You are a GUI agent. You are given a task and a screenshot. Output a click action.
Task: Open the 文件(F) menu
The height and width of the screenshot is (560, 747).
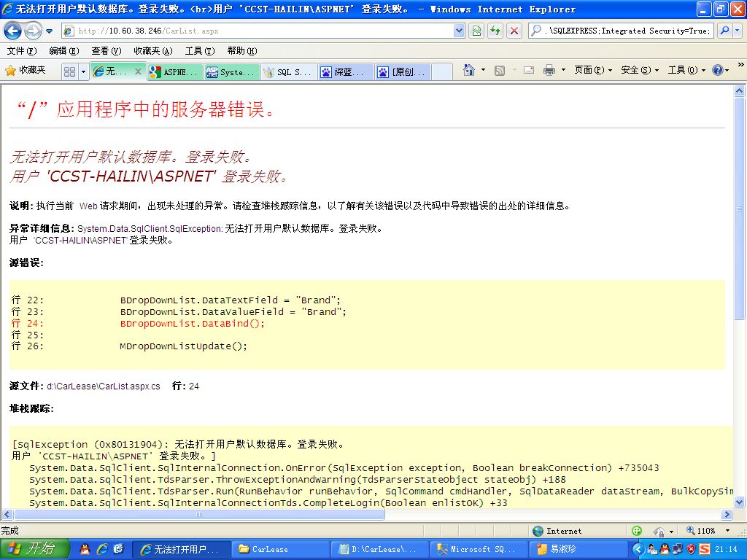(21, 51)
